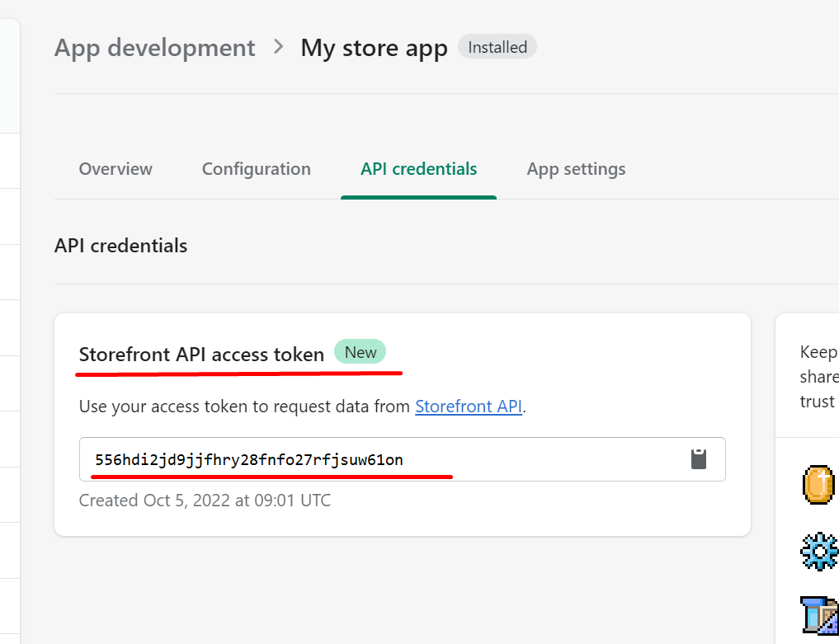
Task: Click the Storefront API access token heading
Action: coord(202,354)
